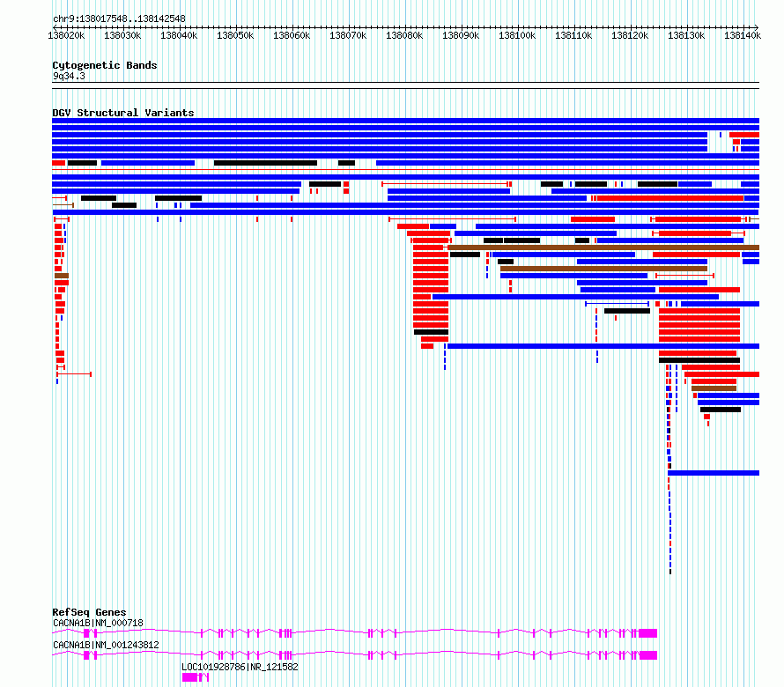Select the long red variant from 138114k to 138140k

click(x=670, y=198)
